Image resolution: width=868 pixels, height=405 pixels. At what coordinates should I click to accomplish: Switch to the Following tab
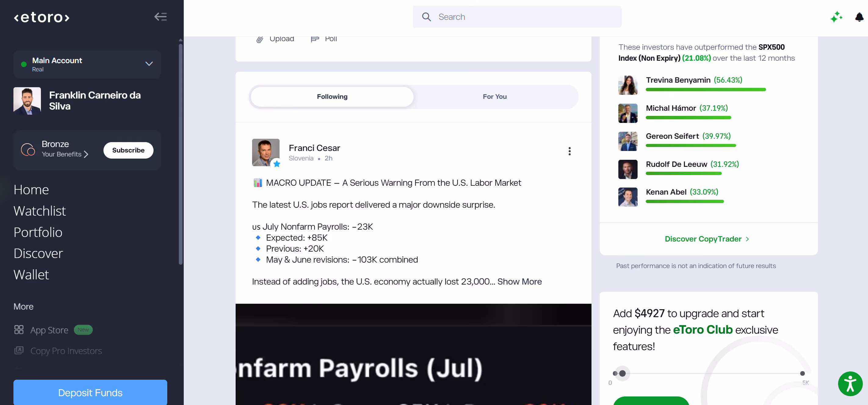coord(332,97)
